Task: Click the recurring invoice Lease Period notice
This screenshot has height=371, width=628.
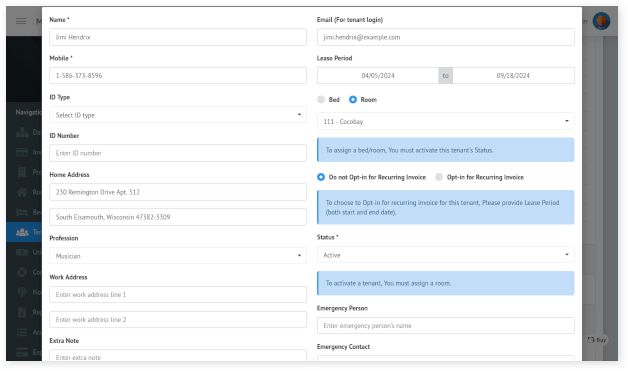Action: 445,207
